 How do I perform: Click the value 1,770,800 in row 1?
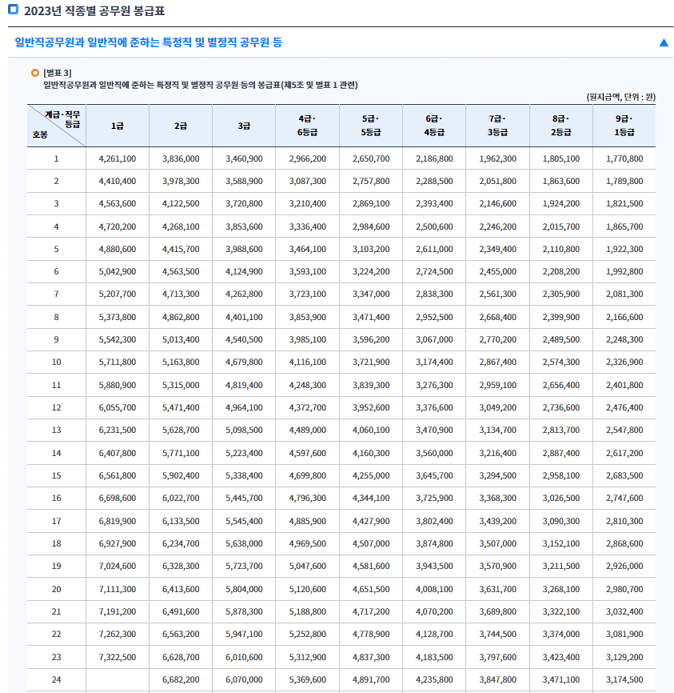coord(624,159)
